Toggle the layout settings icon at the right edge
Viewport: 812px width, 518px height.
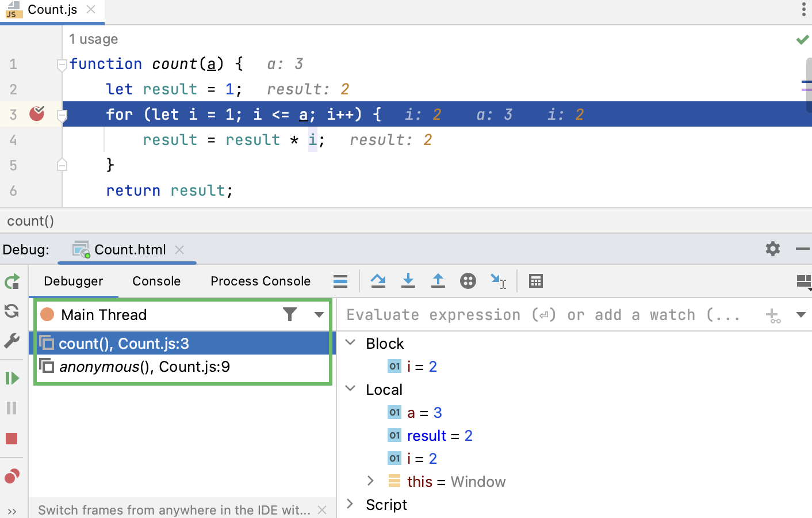(804, 281)
